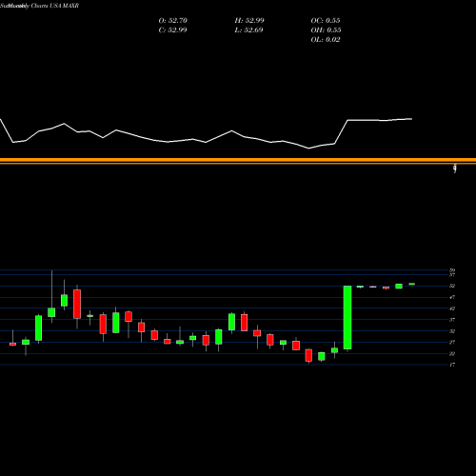Screen dimensions: 476x476
Task: Click the price axis label 37
Action: pos(452,320)
